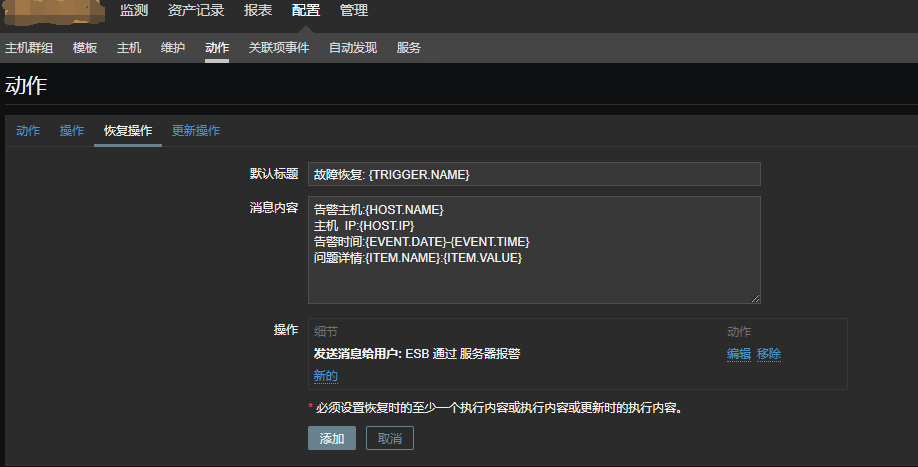Open the 报表 top menu
Viewport: 918px width, 467px height.
pyautogui.click(x=258, y=11)
